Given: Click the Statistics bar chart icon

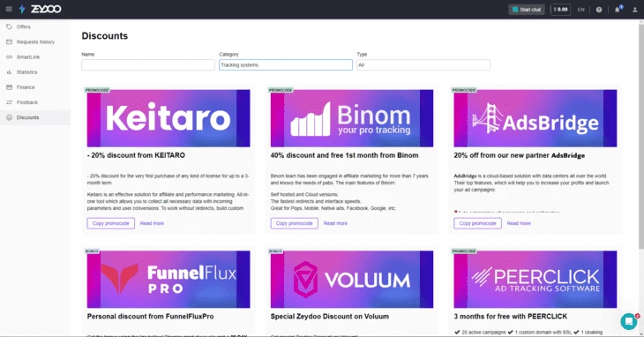Looking at the screenshot, I should click(9, 71).
